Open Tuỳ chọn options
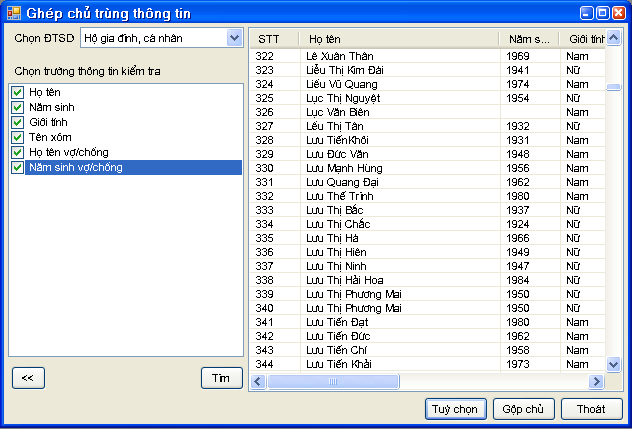632x429 pixels. tap(454, 409)
